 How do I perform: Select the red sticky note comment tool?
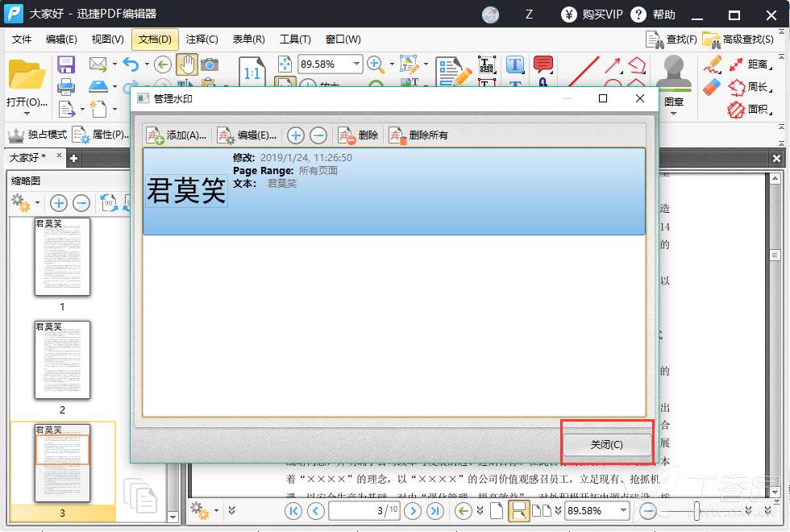coord(543,64)
